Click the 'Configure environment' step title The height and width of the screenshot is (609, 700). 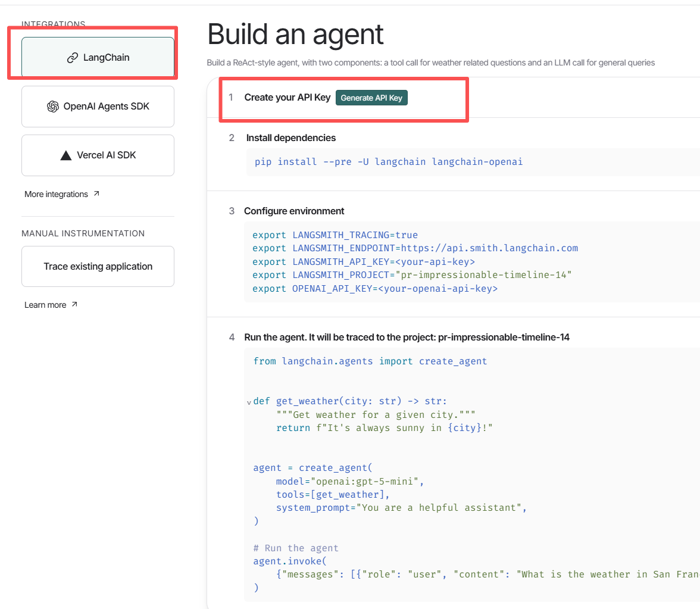point(294,211)
